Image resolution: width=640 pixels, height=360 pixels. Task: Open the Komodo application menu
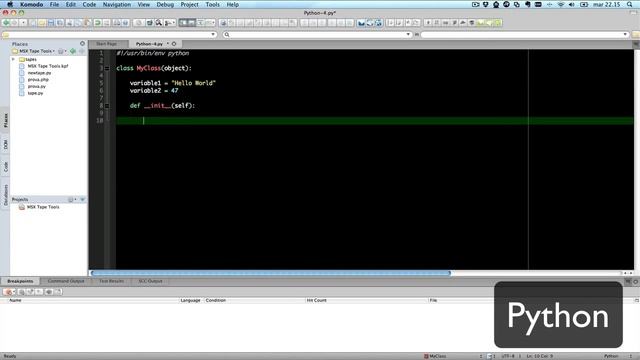click(x=31, y=4)
